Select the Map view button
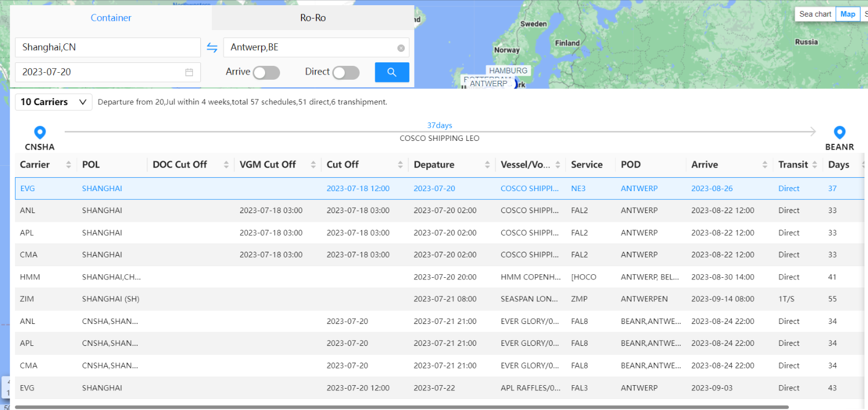The height and width of the screenshot is (410, 868). [848, 14]
